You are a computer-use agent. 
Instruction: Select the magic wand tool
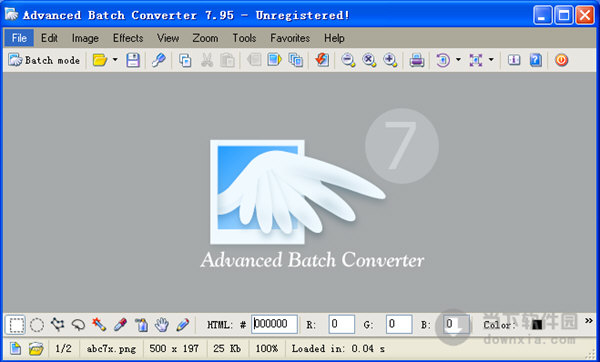(99, 325)
